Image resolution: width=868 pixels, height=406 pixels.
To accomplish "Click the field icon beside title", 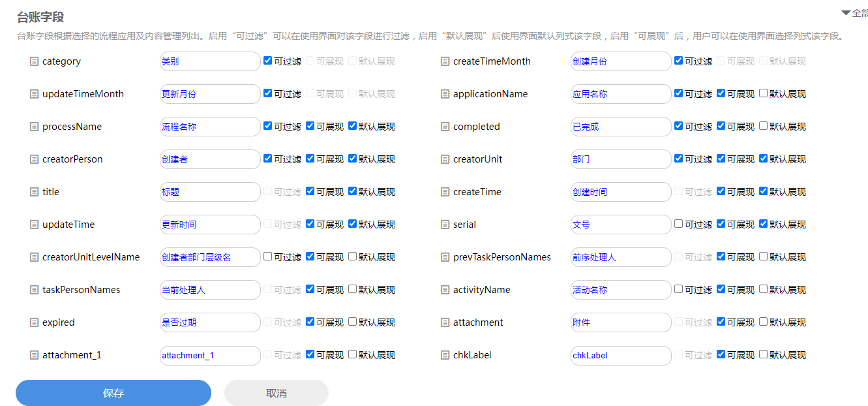I will click(35, 192).
